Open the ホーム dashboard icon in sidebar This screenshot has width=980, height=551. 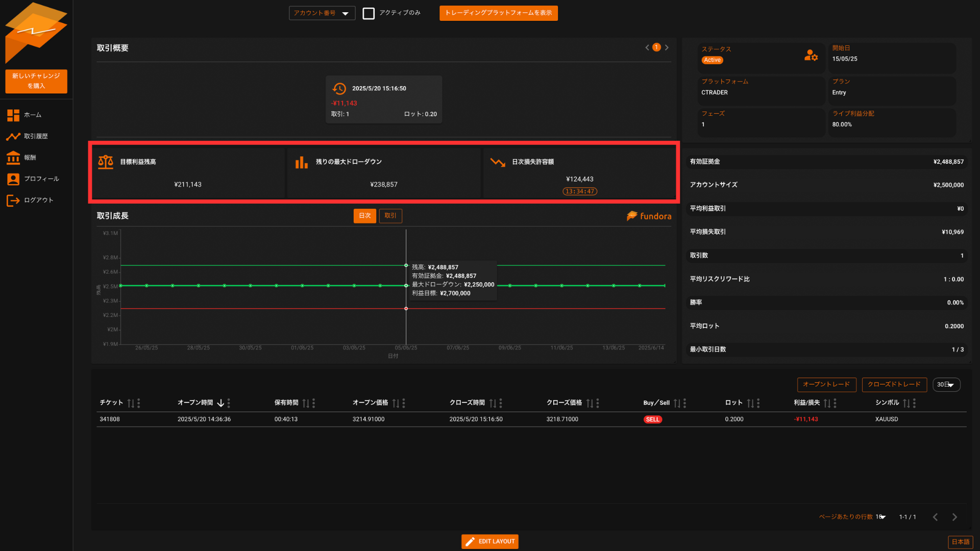click(x=13, y=115)
